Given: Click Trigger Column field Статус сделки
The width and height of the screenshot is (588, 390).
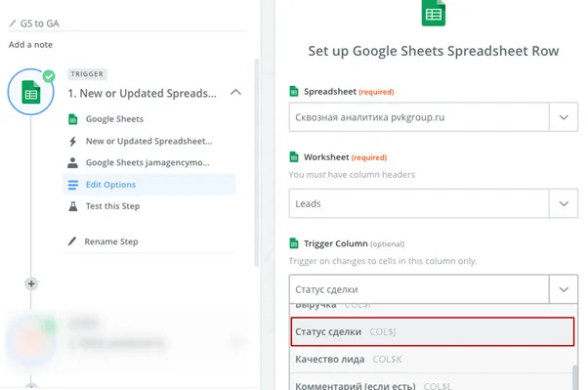Looking at the screenshot, I should pyautogui.click(x=419, y=289).
